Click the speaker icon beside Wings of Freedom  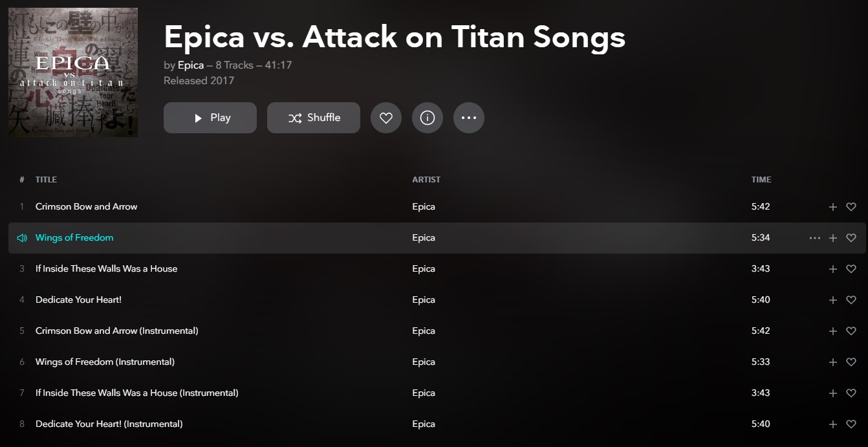click(x=22, y=238)
